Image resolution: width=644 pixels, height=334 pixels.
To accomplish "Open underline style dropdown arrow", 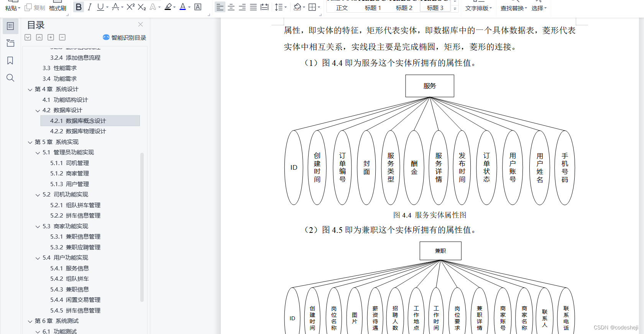I will 107,7.
